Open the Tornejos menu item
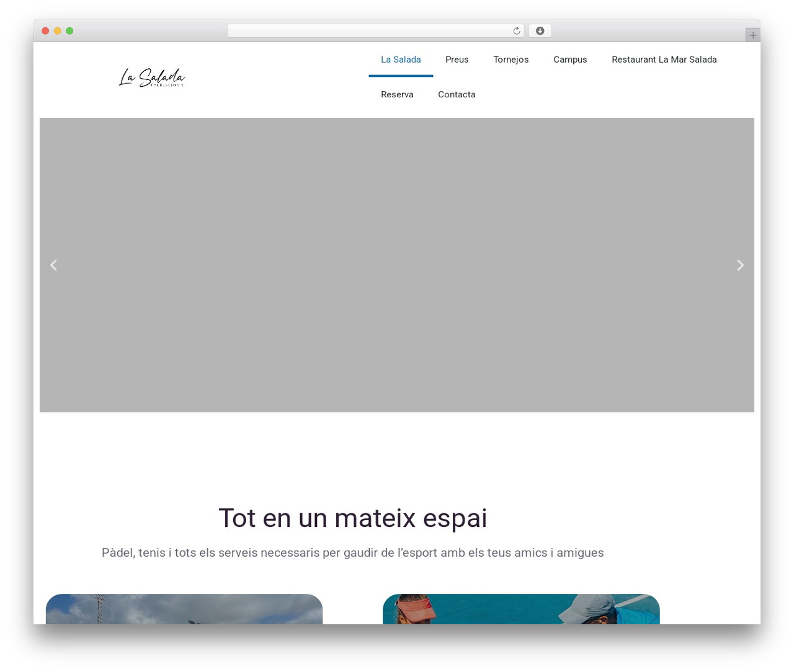The image size is (794, 672). coord(511,60)
